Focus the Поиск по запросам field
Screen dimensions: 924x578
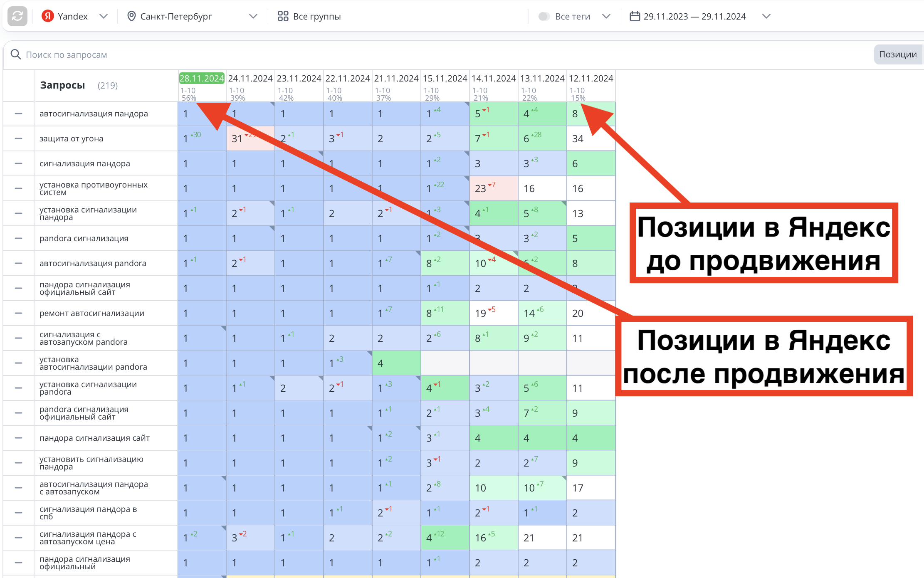[67, 54]
